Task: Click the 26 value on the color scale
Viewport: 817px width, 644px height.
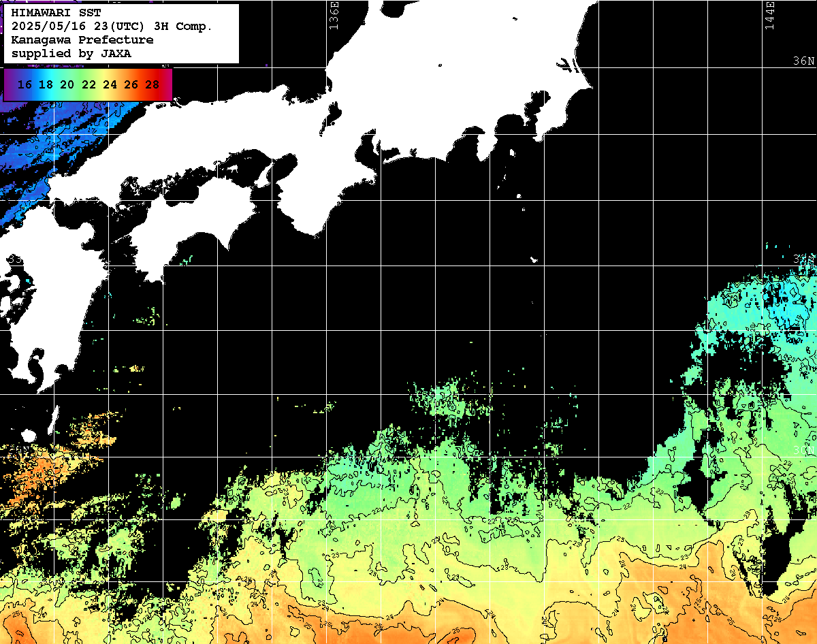Action: tap(131, 85)
